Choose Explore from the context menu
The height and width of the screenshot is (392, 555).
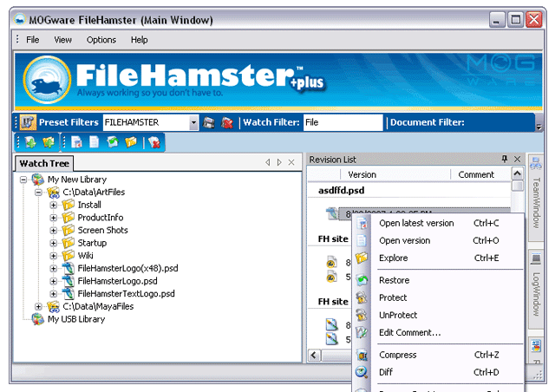point(438,258)
